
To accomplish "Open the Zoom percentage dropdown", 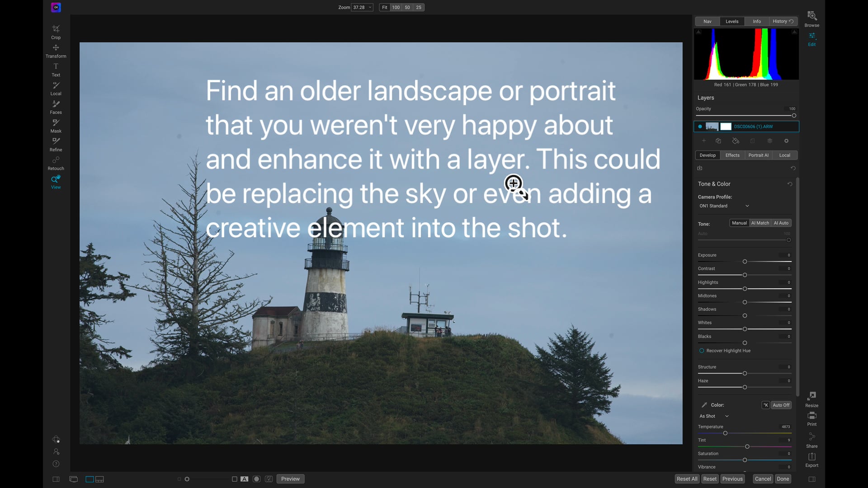I will pos(363,7).
